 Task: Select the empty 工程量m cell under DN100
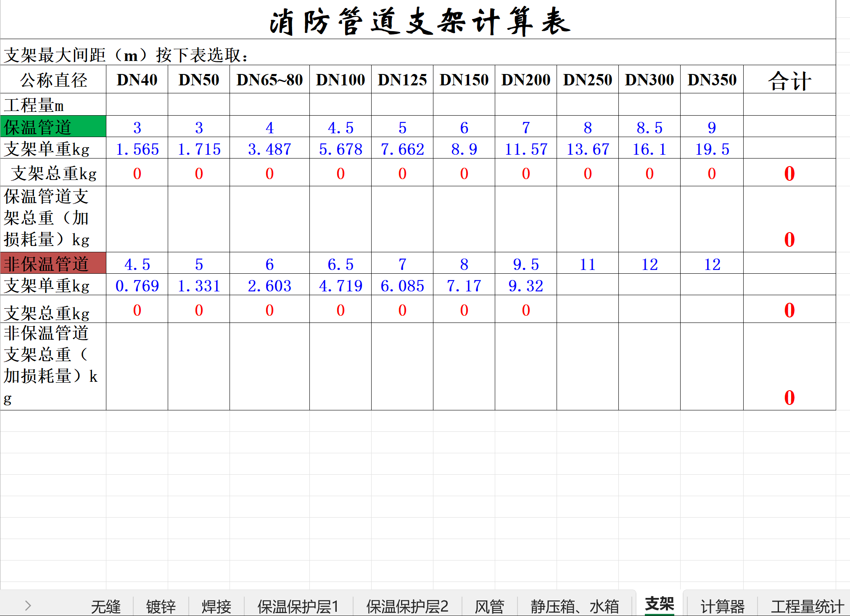[x=340, y=104]
